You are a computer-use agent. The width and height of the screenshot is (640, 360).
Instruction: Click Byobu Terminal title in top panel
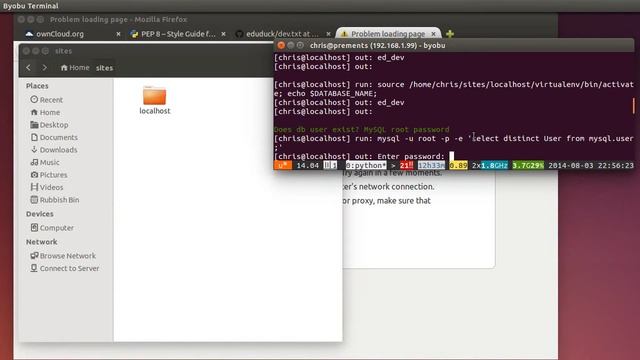click(31, 6)
